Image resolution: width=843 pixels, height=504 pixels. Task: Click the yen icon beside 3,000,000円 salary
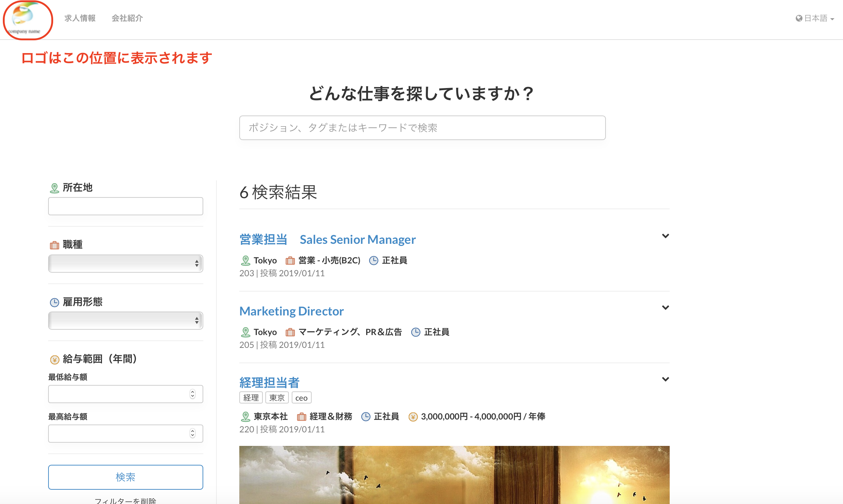tap(413, 417)
